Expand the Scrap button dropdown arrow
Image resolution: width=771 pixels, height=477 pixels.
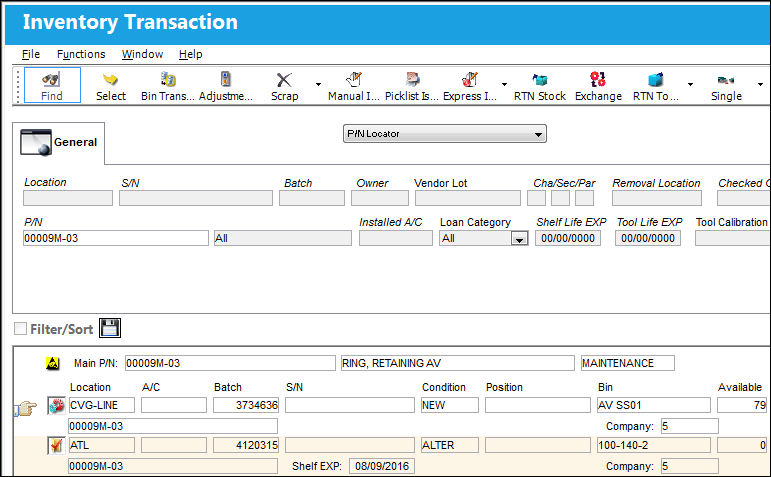(x=318, y=85)
